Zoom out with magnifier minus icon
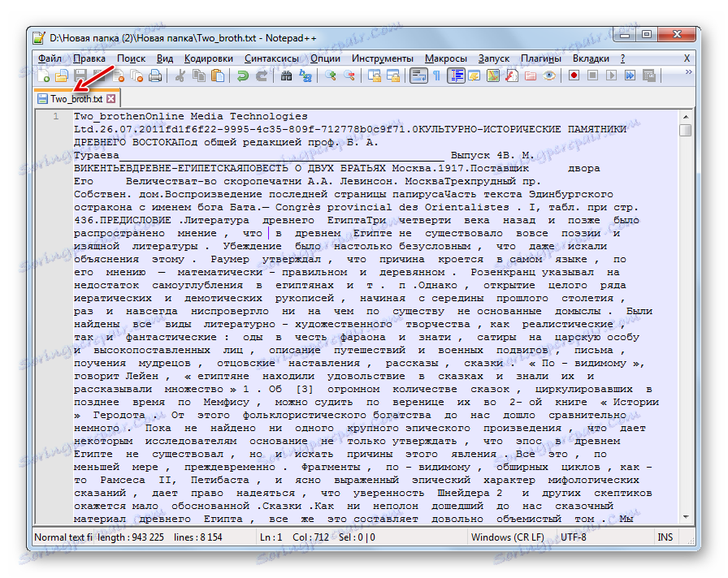 tap(349, 75)
